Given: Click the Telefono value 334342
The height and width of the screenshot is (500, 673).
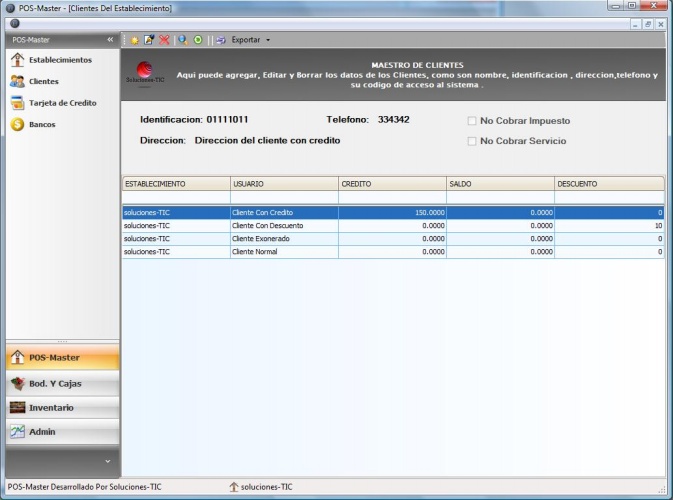Looking at the screenshot, I should click(x=394, y=120).
